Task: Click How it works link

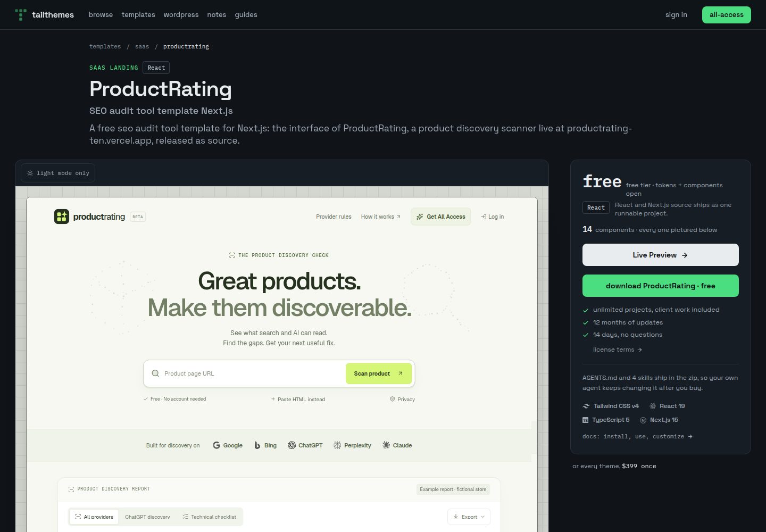Action: tap(380, 217)
